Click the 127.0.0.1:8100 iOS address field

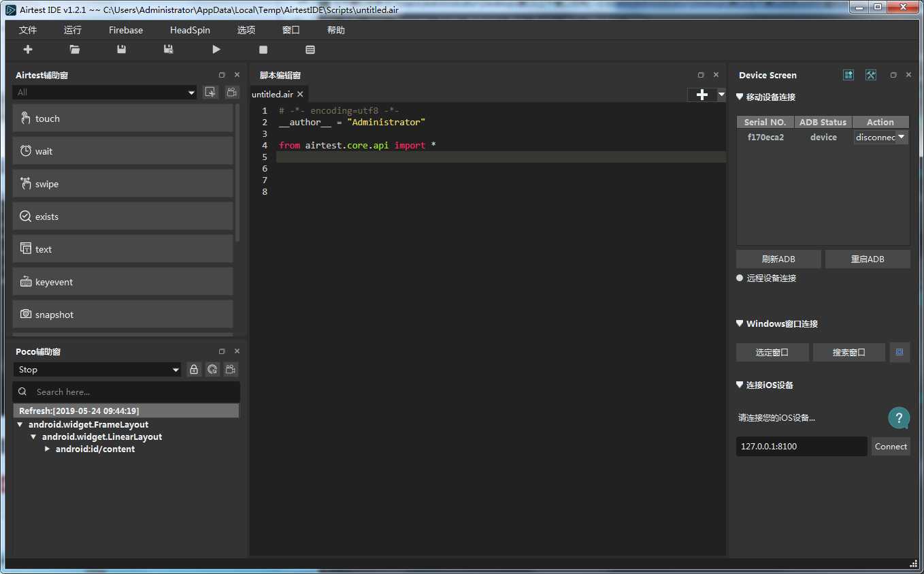802,446
